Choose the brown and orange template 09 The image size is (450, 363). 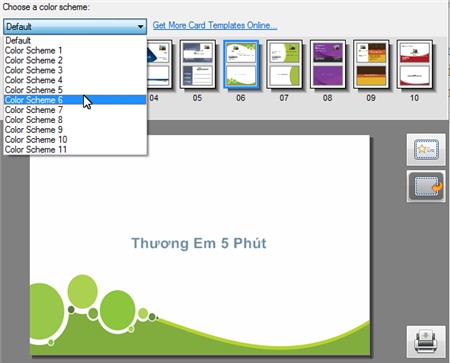click(371, 64)
